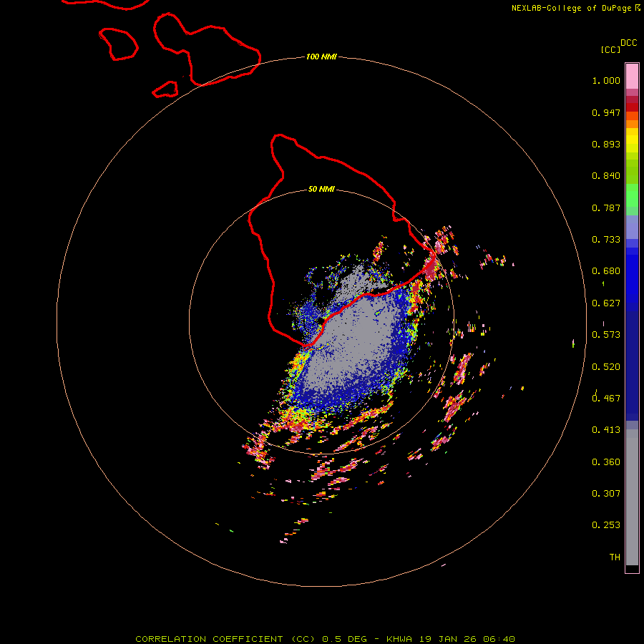Screen dimensions: 644x644
Task: Click the 0.307 scale value
Action: (x=606, y=494)
